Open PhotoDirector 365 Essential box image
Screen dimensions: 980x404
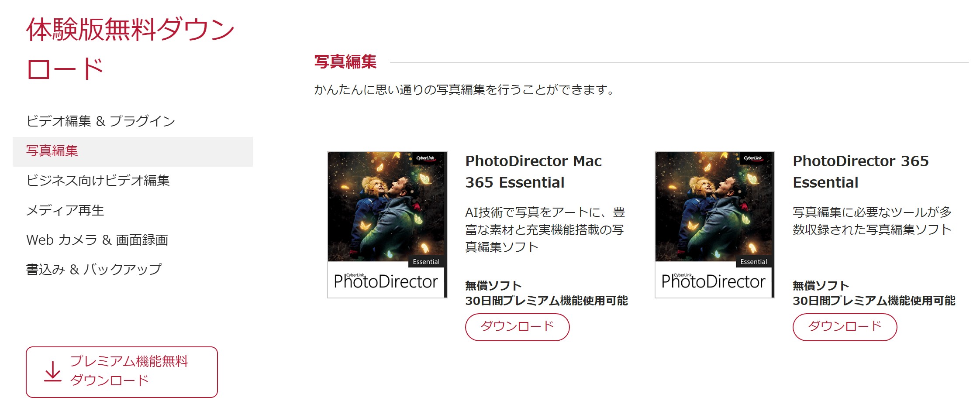(715, 225)
